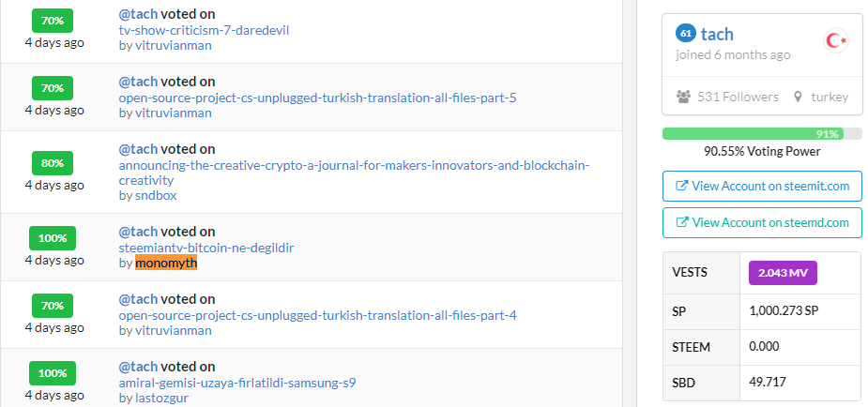This screenshot has width=868, height=407.
Task: Click the tach profile name heading
Action: 717,34
